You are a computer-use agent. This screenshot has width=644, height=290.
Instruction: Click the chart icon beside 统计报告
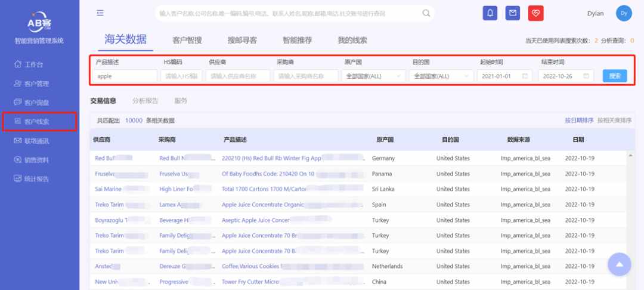click(x=17, y=178)
